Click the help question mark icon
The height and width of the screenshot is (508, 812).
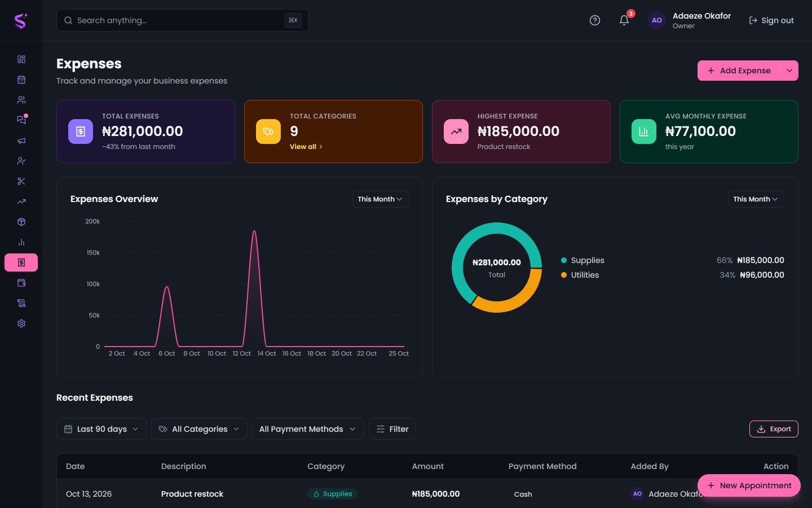[x=595, y=20]
